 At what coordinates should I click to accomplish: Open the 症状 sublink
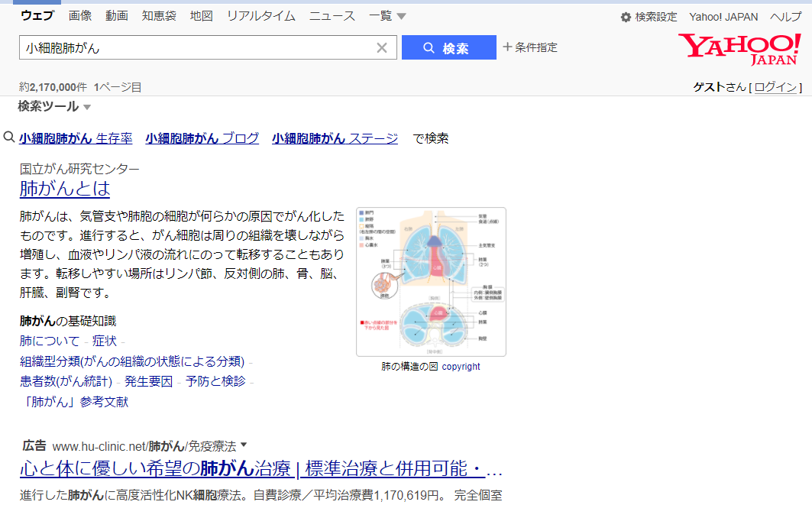[104, 341]
